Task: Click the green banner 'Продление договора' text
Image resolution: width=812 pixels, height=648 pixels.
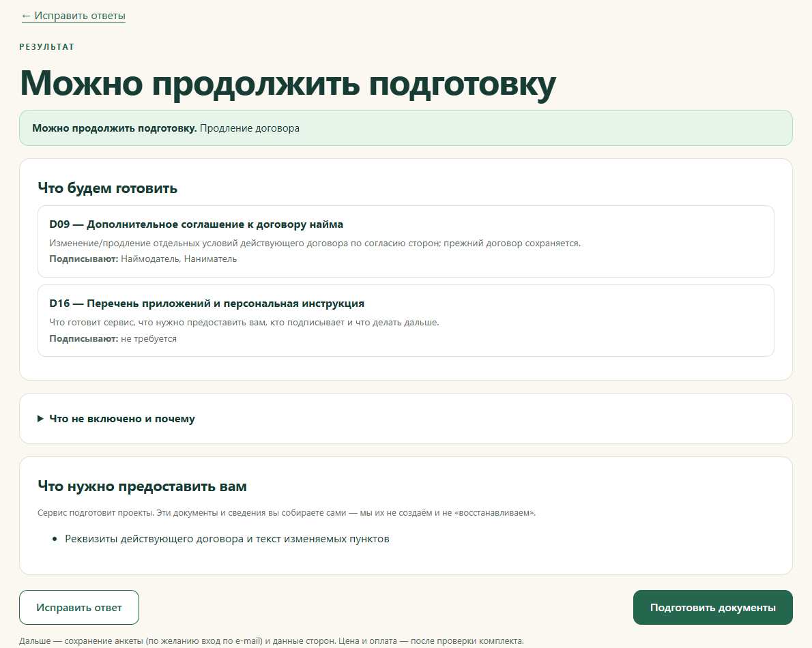Action: click(250, 128)
